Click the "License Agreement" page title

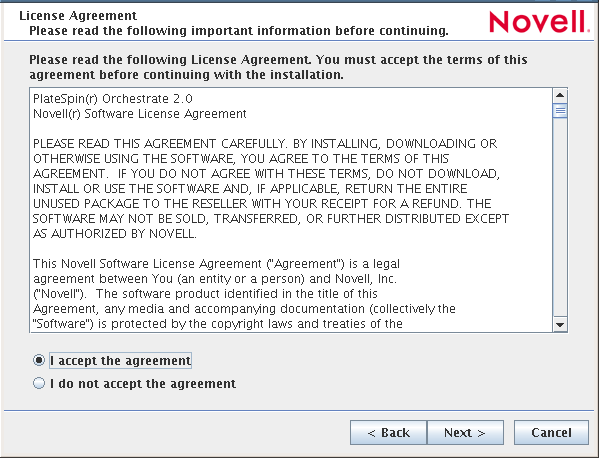[x=78, y=16]
